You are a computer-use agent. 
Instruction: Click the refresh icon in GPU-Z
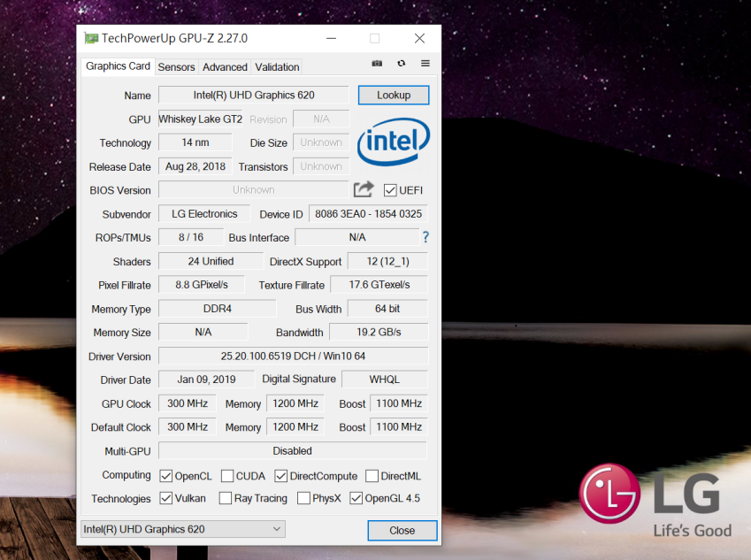[x=402, y=63]
